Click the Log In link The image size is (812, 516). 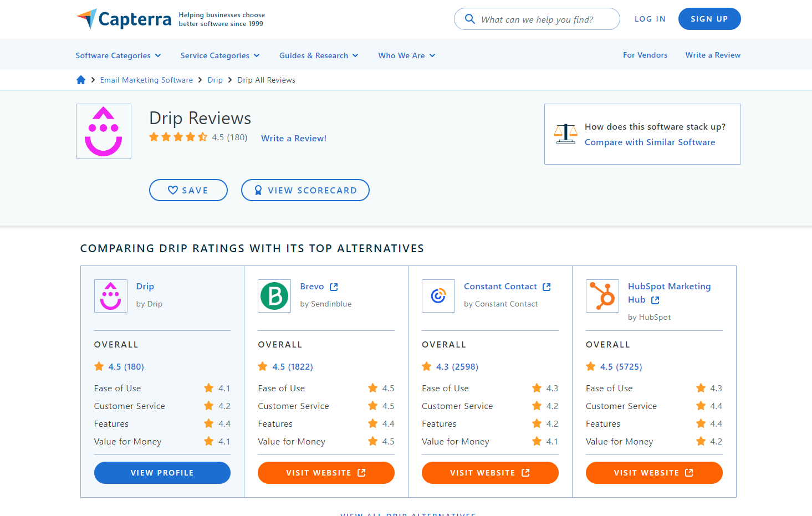[x=650, y=19]
